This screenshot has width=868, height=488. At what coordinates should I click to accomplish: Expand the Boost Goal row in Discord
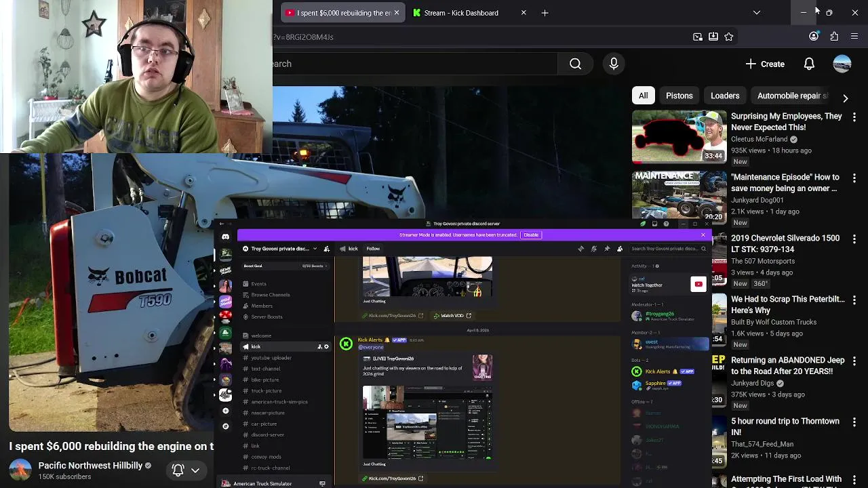(x=285, y=266)
